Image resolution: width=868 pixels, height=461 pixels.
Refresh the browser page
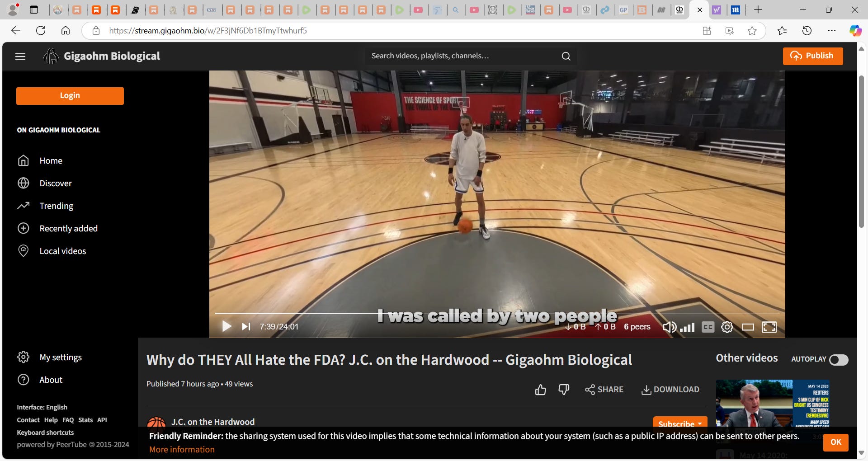click(41, 31)
